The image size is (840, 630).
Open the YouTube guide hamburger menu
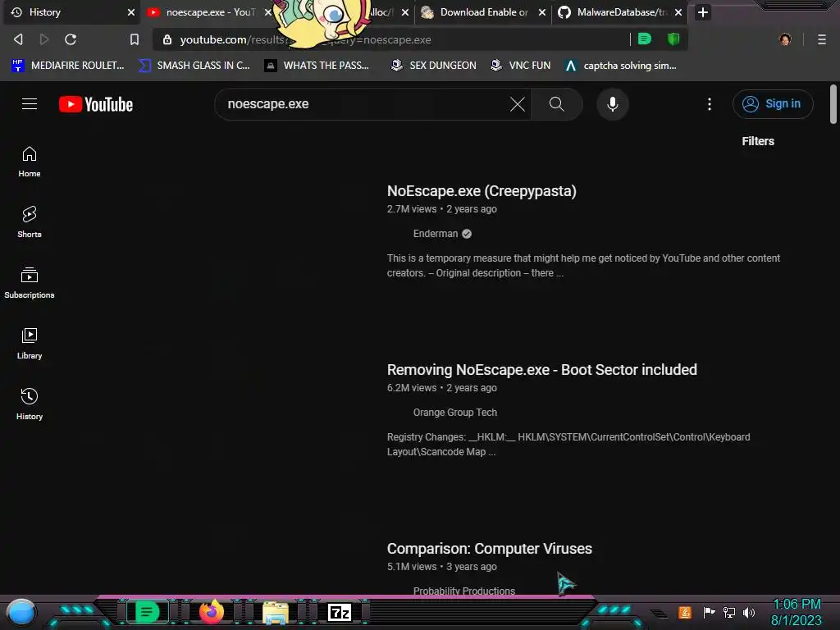tap(30, 104)
